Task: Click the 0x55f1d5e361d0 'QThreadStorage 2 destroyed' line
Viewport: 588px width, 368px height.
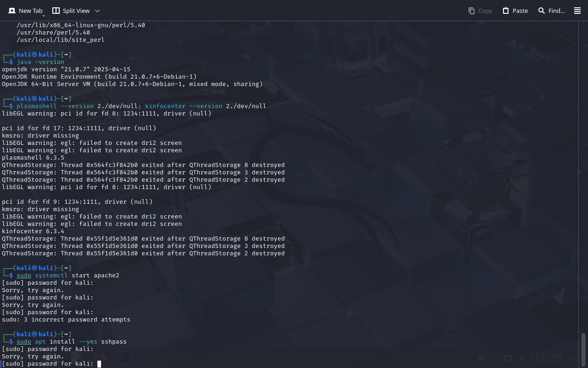Action: pos(143,253)
